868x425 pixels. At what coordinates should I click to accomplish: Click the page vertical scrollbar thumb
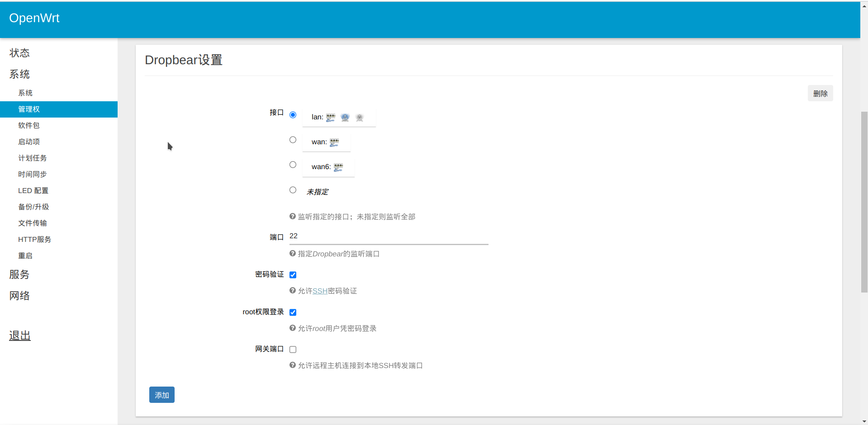864,202
